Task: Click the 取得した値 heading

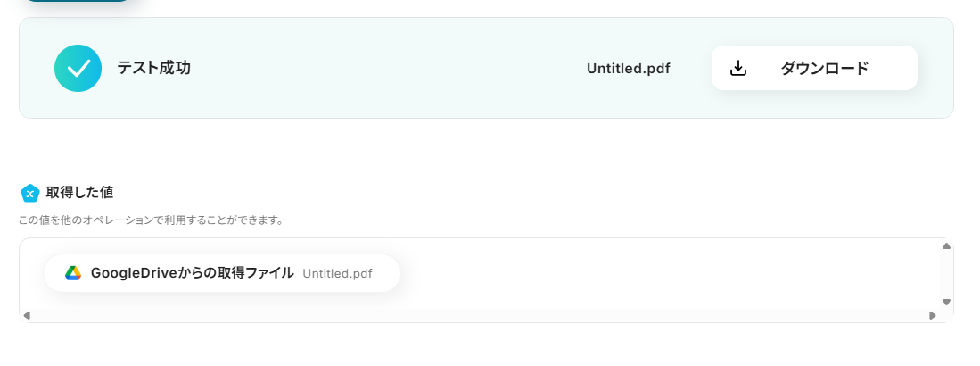Action: pyautogui.click(x=79, y=193)
